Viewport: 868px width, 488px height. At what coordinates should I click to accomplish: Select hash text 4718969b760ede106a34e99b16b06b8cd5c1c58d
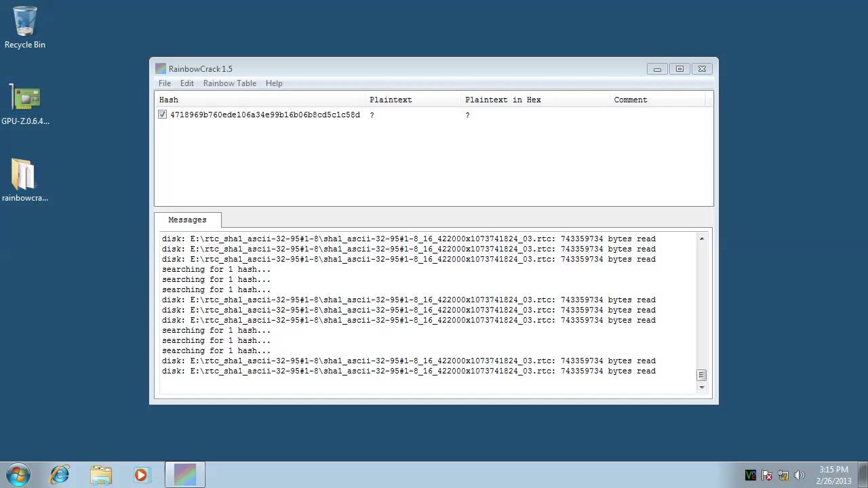click(x=265, y=115)
